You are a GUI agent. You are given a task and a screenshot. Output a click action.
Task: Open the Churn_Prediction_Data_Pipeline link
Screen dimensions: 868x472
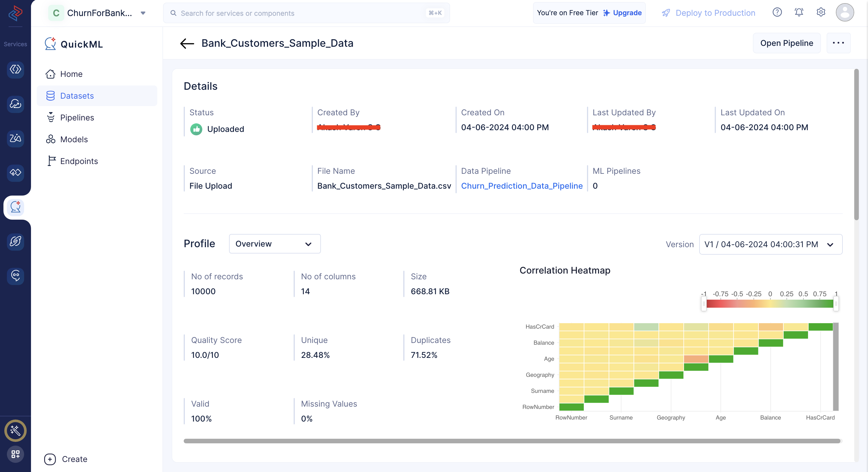[521, 186]
